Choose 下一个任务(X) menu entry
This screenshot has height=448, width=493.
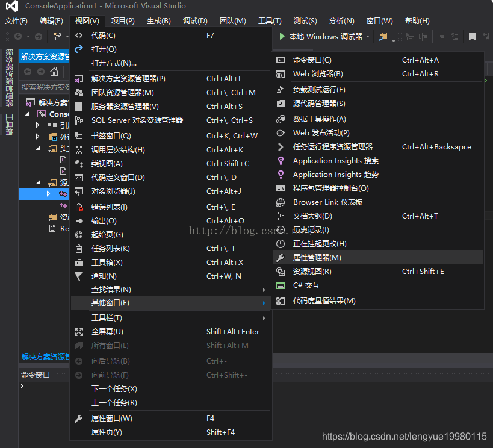tap(171, 389)
